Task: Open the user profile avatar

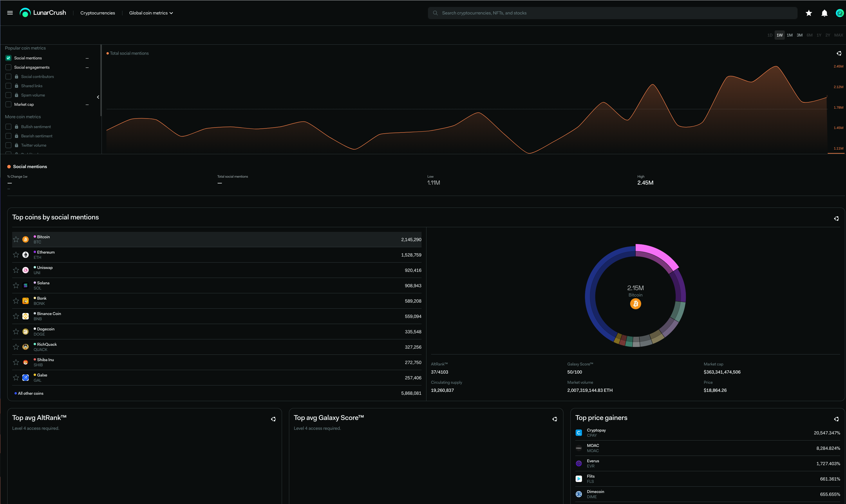Action: 840,13
